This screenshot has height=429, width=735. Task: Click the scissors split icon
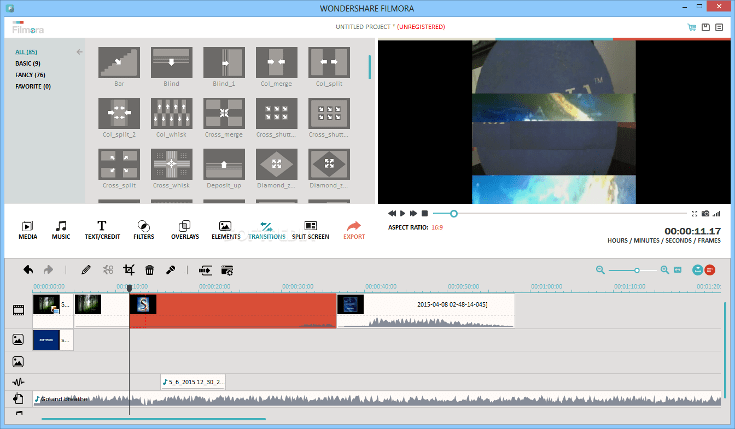pyautogui.click(x=108, y=270)
